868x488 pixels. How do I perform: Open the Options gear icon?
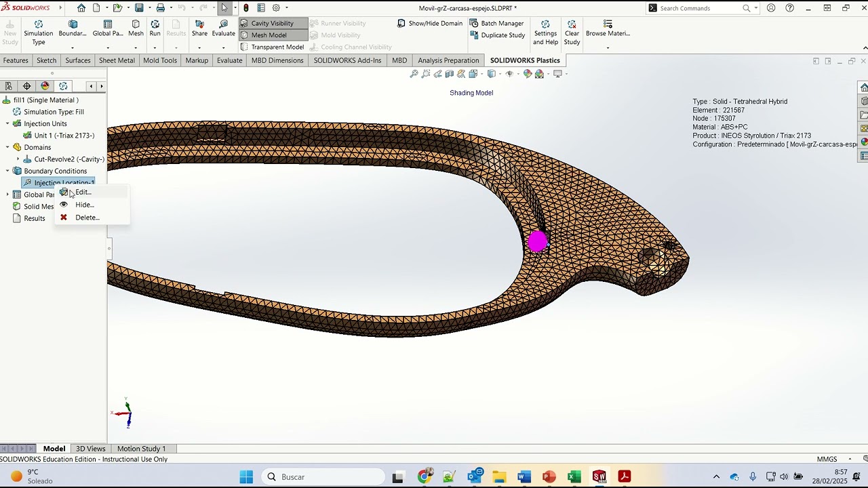point(276,8)
